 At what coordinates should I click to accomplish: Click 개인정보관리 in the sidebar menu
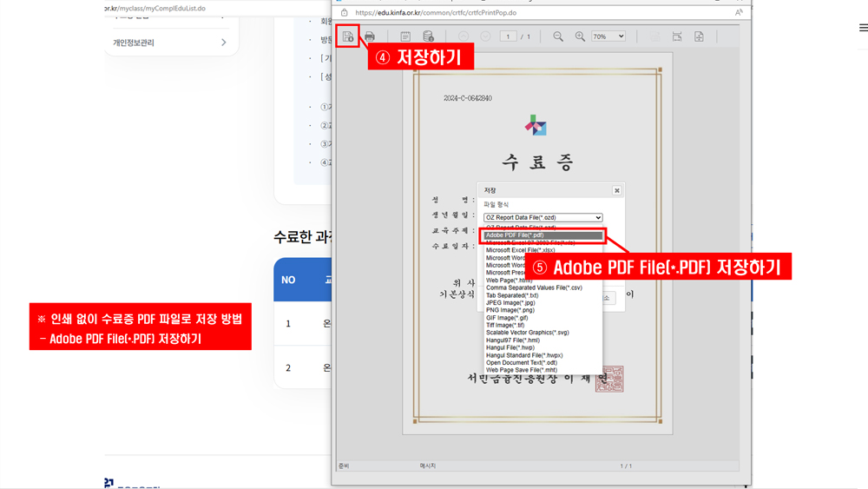134,43
